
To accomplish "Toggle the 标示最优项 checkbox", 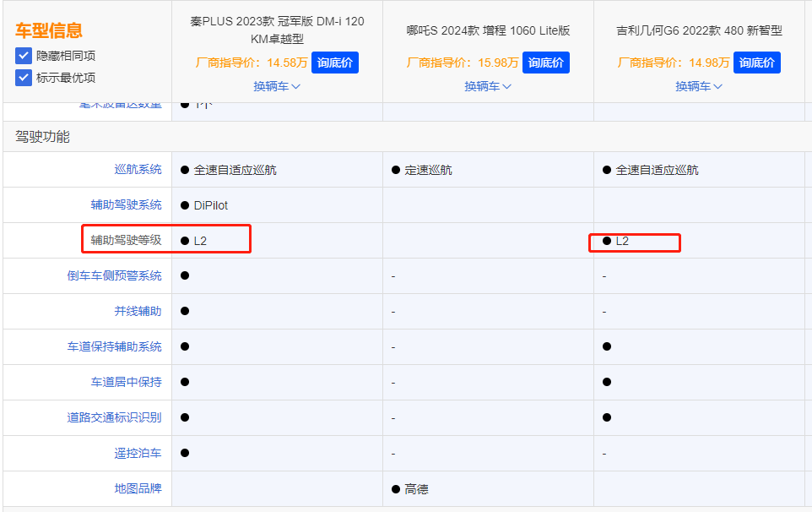I will point(24,78).
